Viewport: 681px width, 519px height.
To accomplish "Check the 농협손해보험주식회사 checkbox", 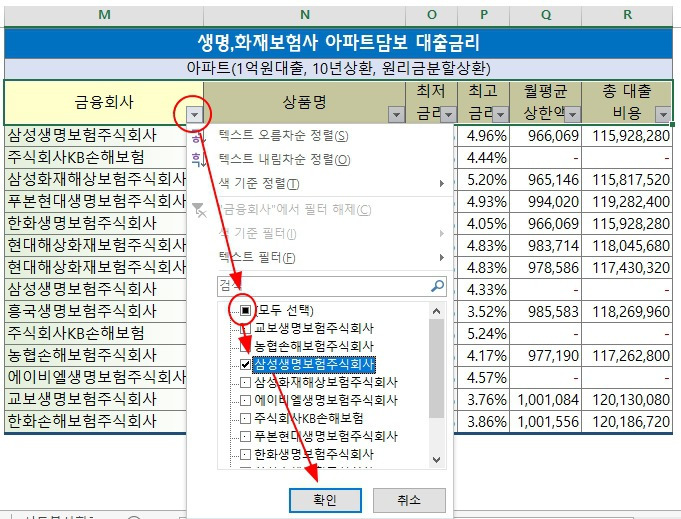I will point(245,346).
